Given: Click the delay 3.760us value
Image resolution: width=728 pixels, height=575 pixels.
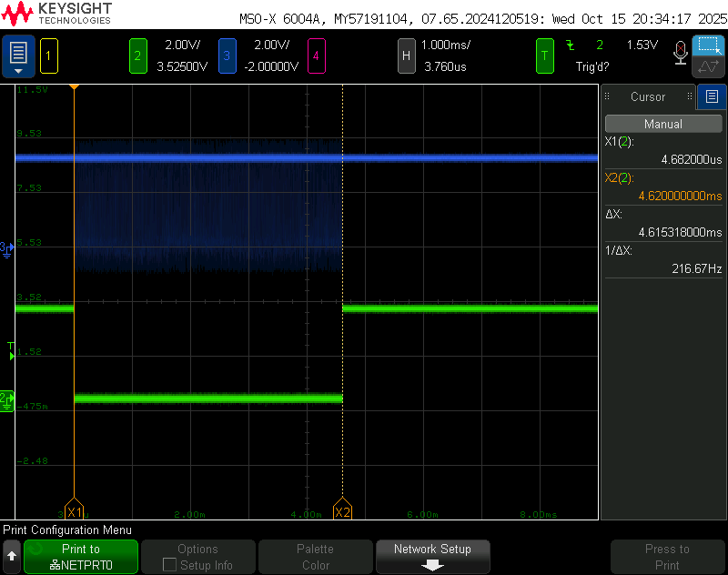Looking at the screenshot, I should 445,66.
